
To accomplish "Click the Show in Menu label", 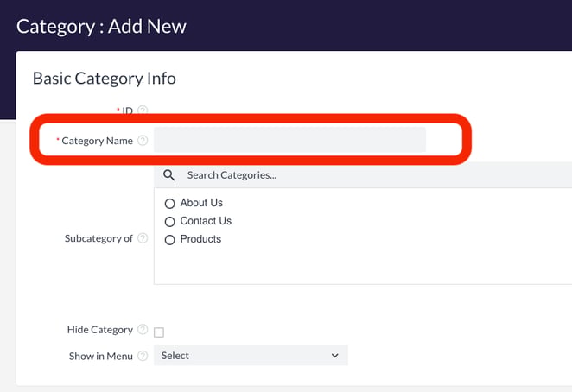I will (101, 356).
